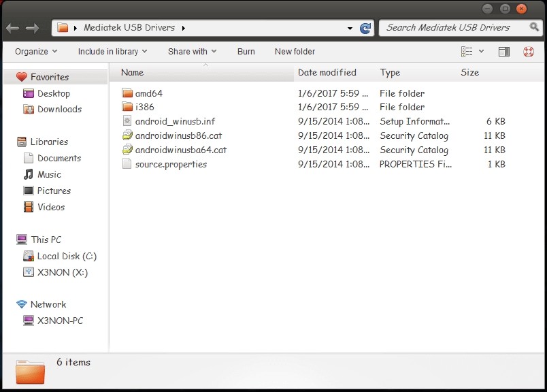Click the search magnifier icon

(534, 27)
